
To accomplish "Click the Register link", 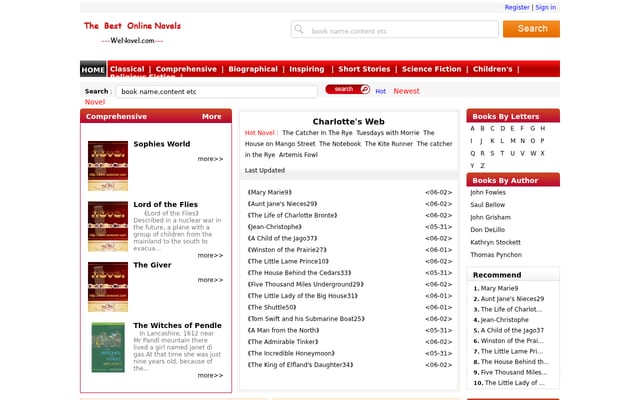I will pos(517,7).
